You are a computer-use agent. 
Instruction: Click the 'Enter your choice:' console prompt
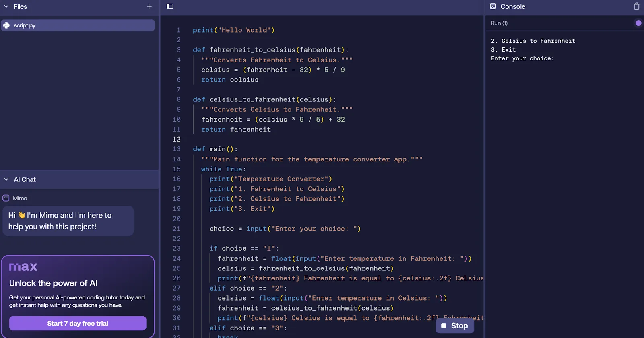tap(522, 58)
